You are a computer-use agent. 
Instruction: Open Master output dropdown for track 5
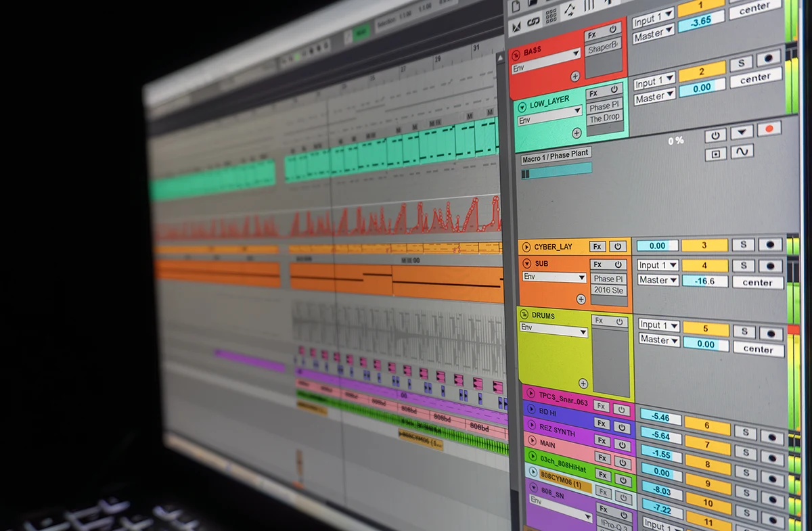pos(659,340)
